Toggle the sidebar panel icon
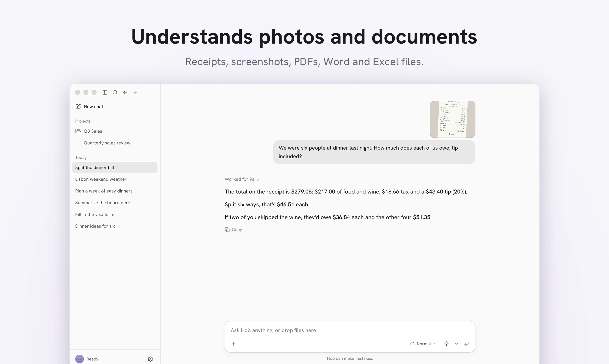Viewport: 609px width, 364px height. (105, 92)
